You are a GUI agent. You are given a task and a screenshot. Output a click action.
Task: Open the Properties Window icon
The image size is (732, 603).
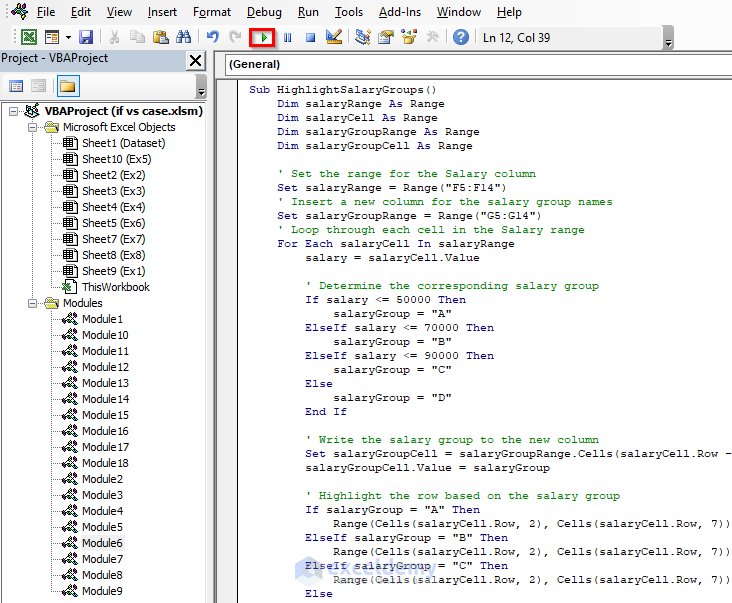[x=386, y=37]
